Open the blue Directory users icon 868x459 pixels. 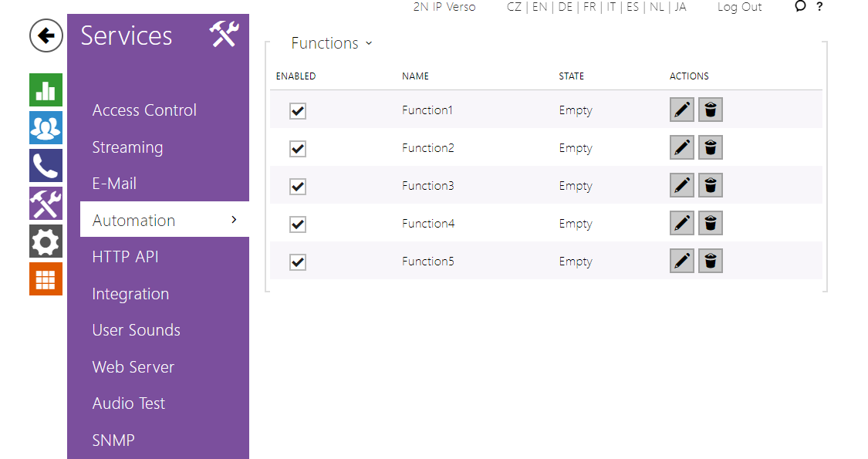46,127
